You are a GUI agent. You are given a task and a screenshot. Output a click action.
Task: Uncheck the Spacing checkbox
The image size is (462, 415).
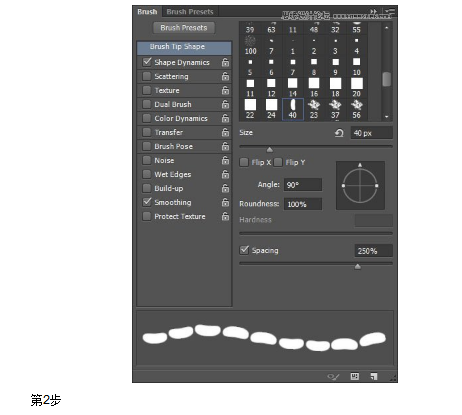click(x=244, y=250)
